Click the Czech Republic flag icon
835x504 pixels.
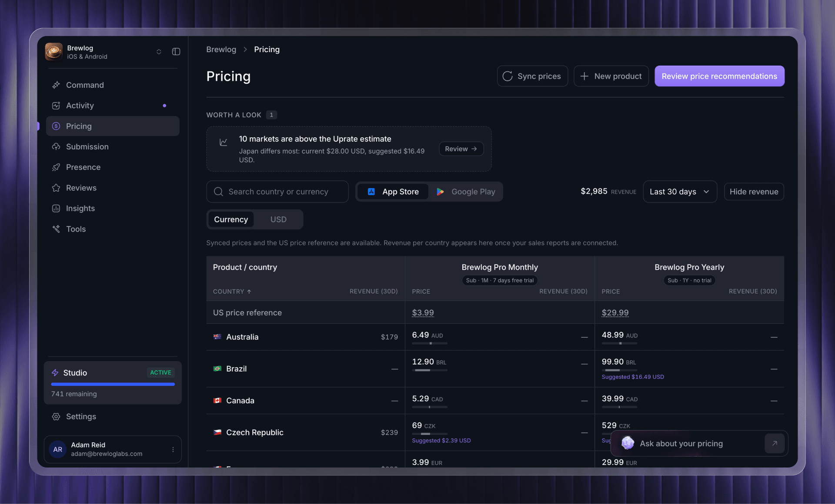tap(217, 432)
